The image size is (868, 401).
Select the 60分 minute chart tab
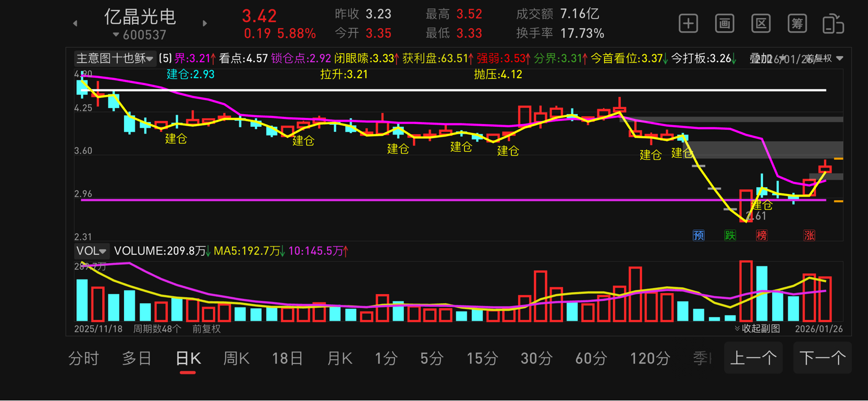coord(591,358)
